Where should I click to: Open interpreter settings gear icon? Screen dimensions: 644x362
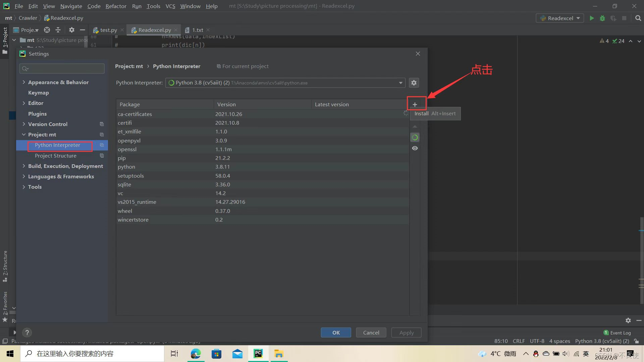click(x=414, y=83)
